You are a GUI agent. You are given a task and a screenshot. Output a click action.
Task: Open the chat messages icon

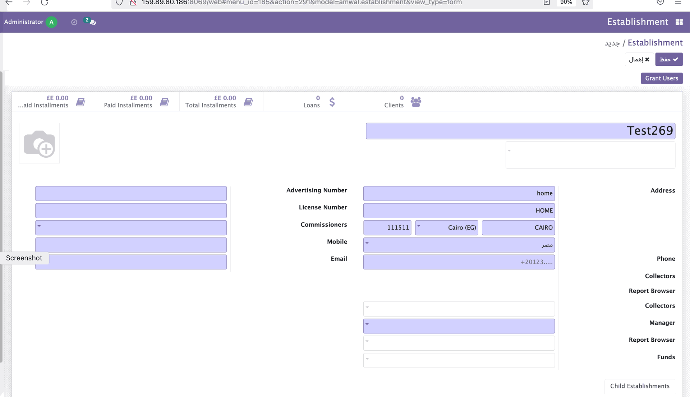point(90,22)
